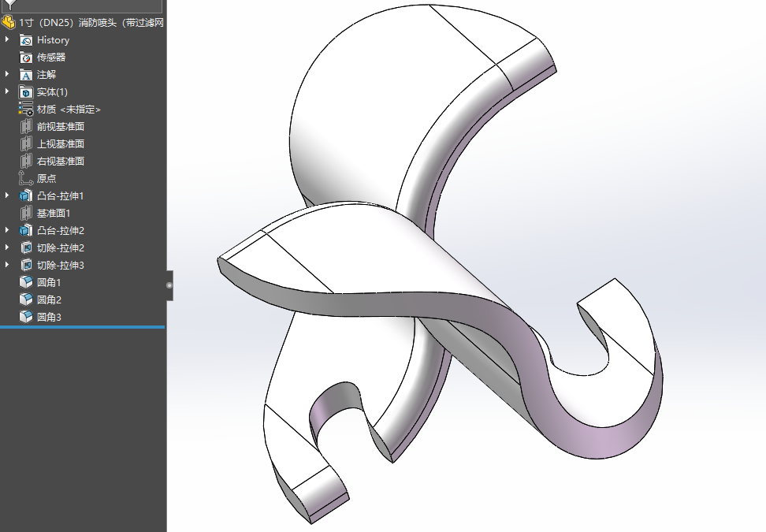
Task: Expand the History node
Action: click(x=7, y=39)
